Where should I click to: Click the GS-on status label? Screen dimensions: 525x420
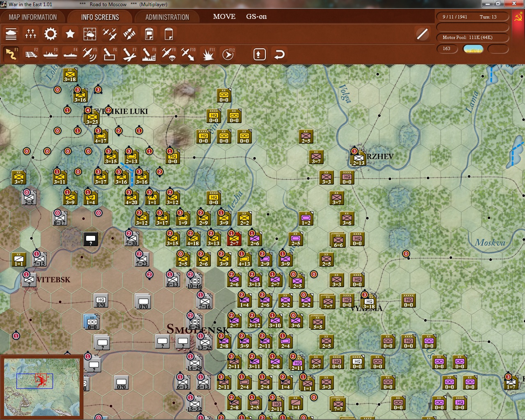(256, 16)
